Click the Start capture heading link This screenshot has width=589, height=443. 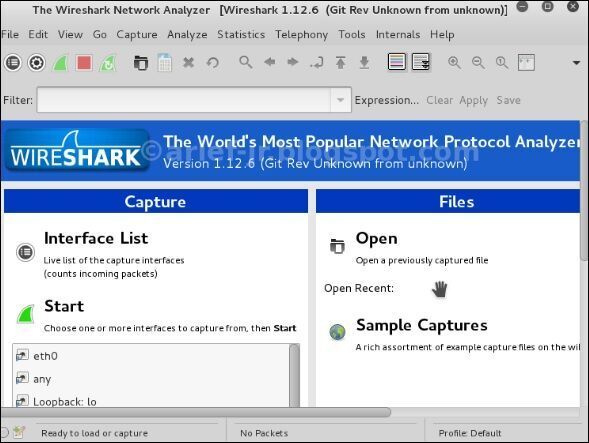point(64,306)
